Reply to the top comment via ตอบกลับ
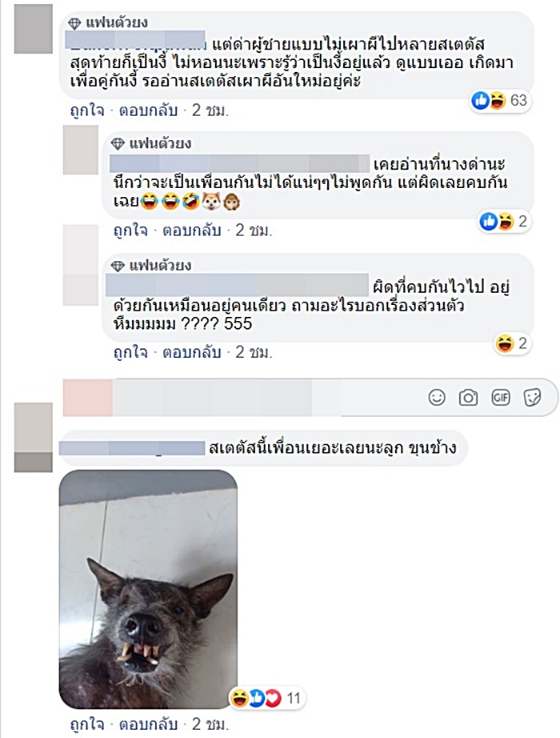Image resolution: width=560 pixels, height=738 pixels. tap(149, 110)
